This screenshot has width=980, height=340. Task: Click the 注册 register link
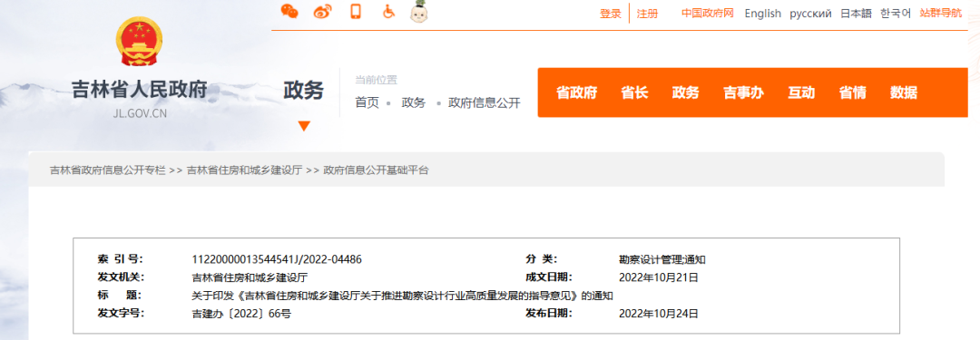(x=648, y=14)
